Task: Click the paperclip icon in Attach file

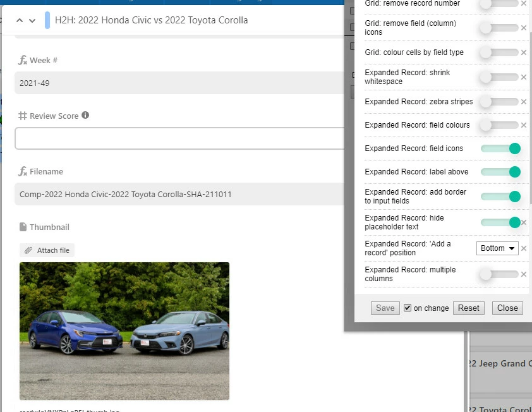Action: (28, 250)
